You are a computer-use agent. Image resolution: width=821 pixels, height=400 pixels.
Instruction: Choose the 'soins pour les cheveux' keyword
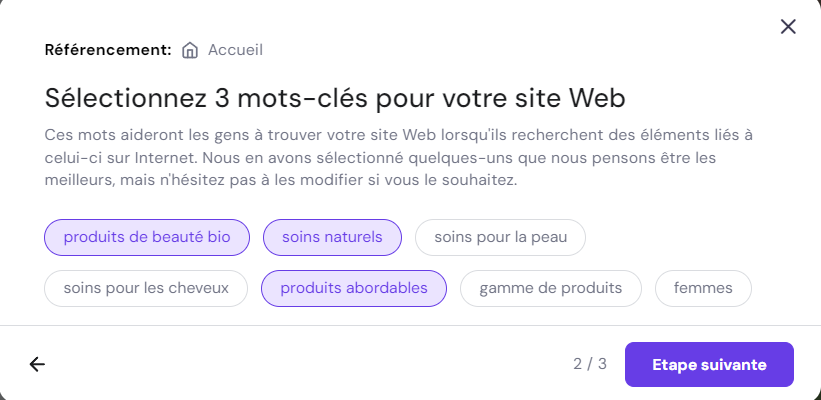(x=146, y=288)
